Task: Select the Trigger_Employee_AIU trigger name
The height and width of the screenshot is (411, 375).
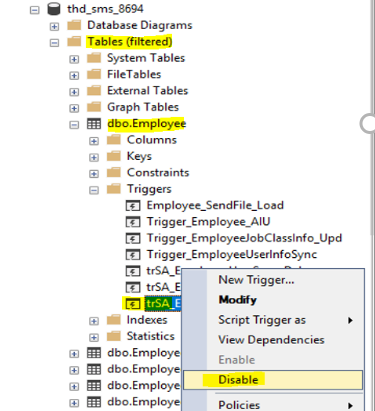Action: tap(209, 222)
